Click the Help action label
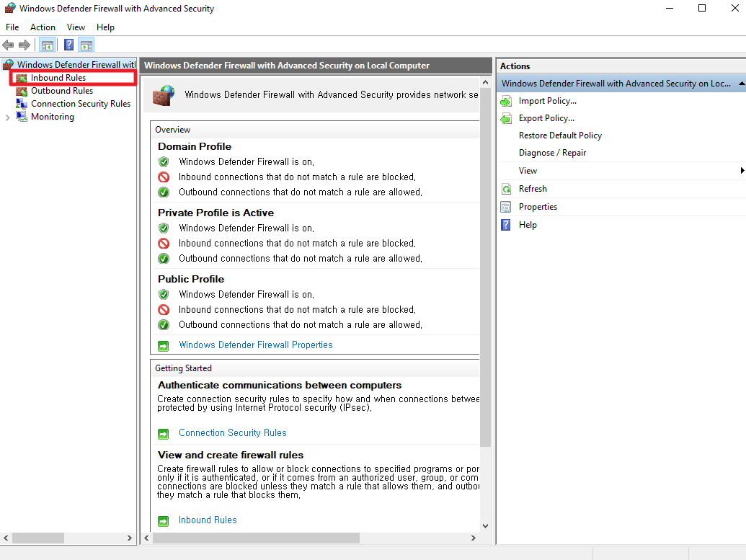Image resolution: width=746 pixels, height=560 pixels. coord(528,225)
